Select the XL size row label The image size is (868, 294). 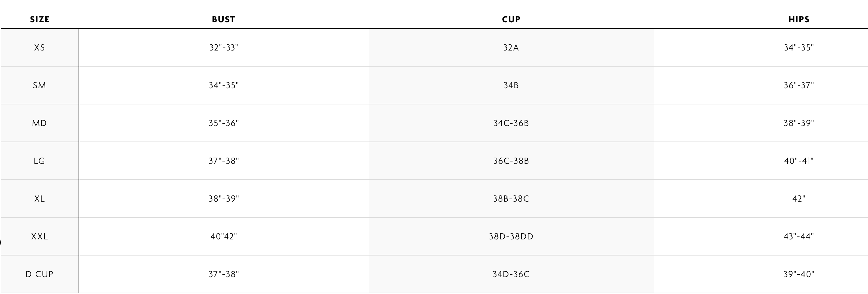40,199
